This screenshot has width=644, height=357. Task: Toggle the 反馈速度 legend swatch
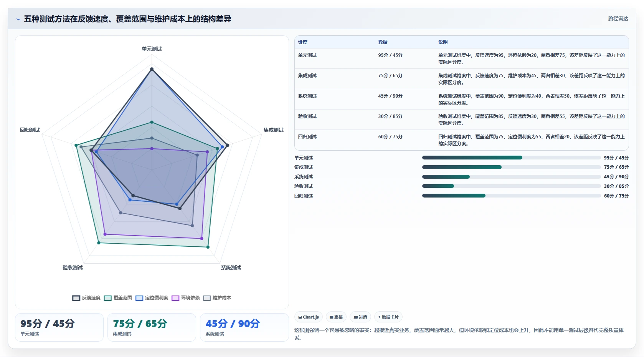[x=76, y=298]
